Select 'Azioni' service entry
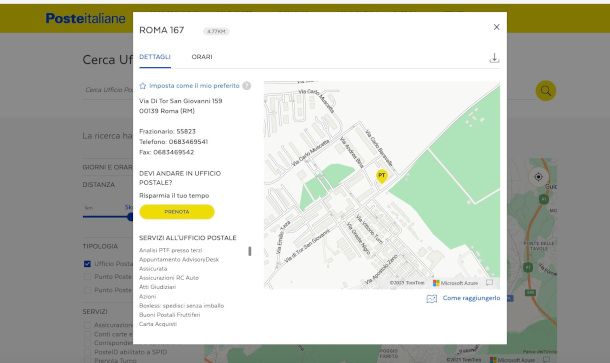Screen dimensions: 610x363 click(147, 296)
